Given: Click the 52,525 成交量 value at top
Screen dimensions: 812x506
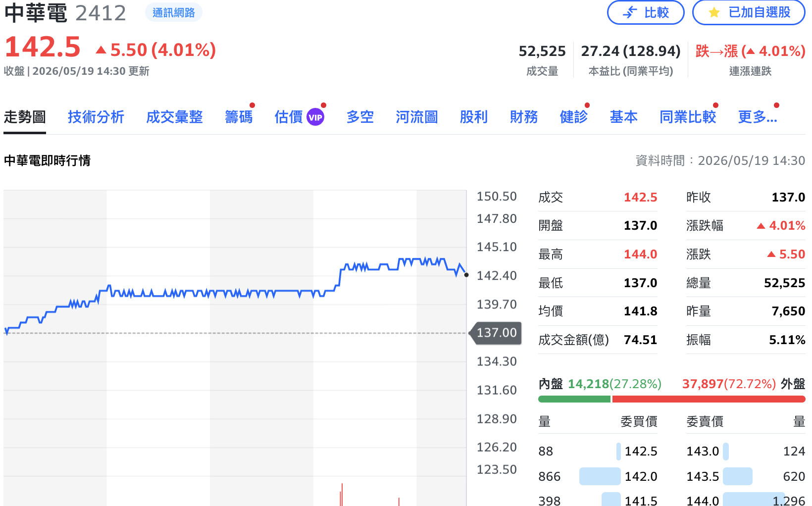Looking at the screenshot, I should tap(542, 51).
